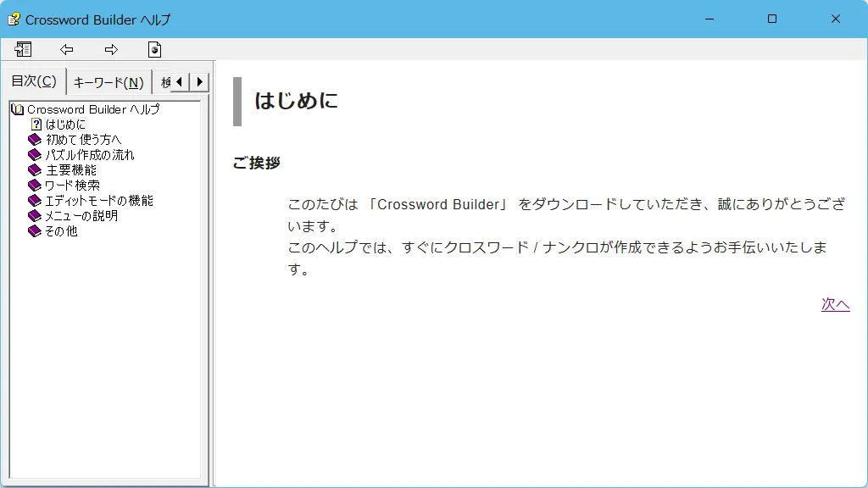Image resolution: width=868 pixels, height=488 pixels.
Task: Follow the 次へ link
Action: 835,304
